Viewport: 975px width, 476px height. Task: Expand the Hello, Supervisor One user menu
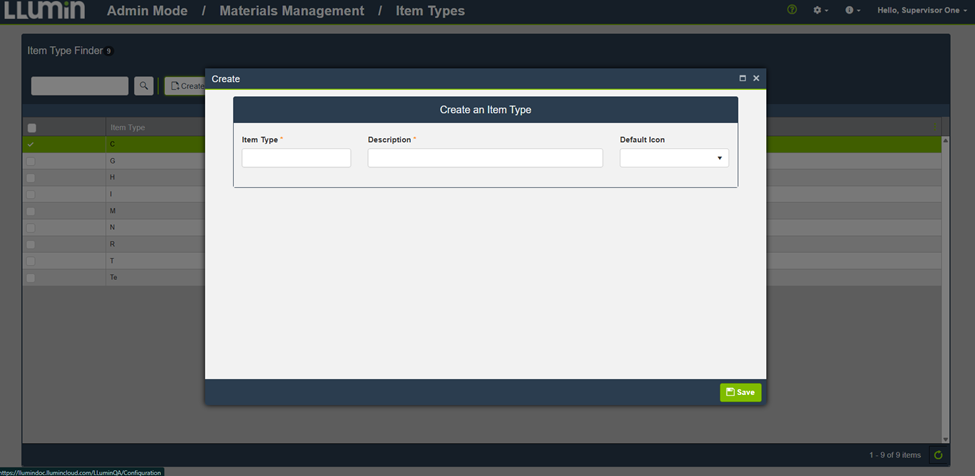[x=921, y=10]
